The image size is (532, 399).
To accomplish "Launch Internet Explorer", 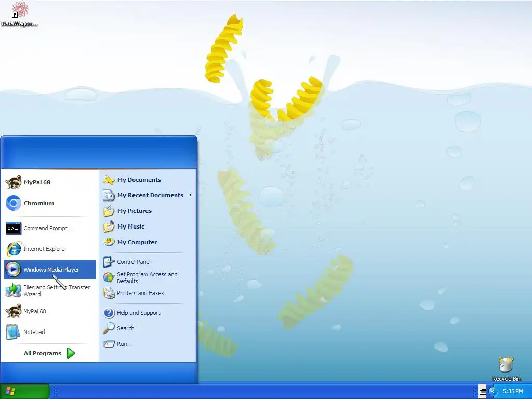I will point(50,249).
